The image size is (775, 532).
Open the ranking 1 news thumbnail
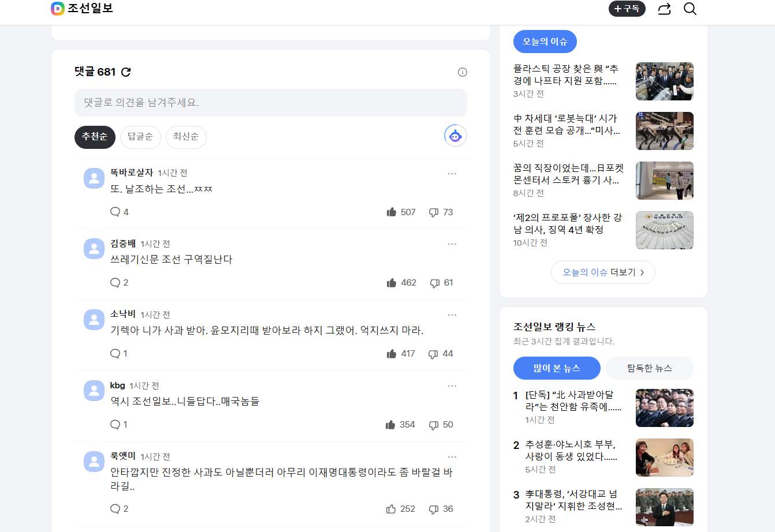point(665,408)
